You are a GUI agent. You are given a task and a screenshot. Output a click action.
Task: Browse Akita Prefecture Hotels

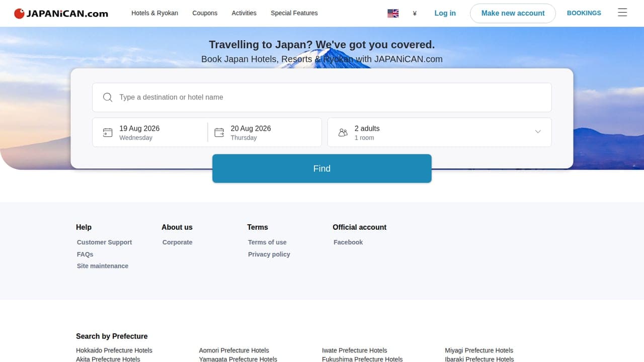pos(108,359)
